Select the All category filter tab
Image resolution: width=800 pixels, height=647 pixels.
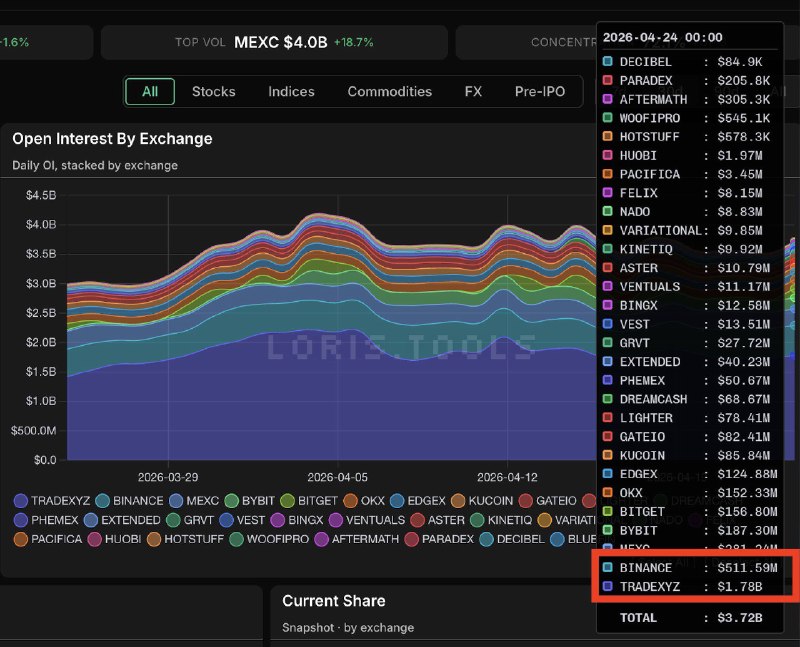click(149, 92)
